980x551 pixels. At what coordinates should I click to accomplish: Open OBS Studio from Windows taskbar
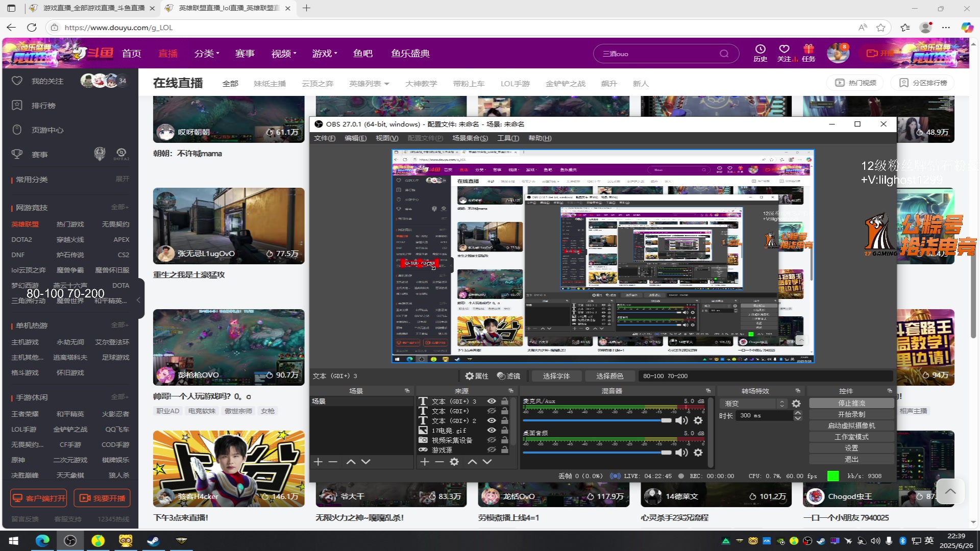(x=70, y=540)
